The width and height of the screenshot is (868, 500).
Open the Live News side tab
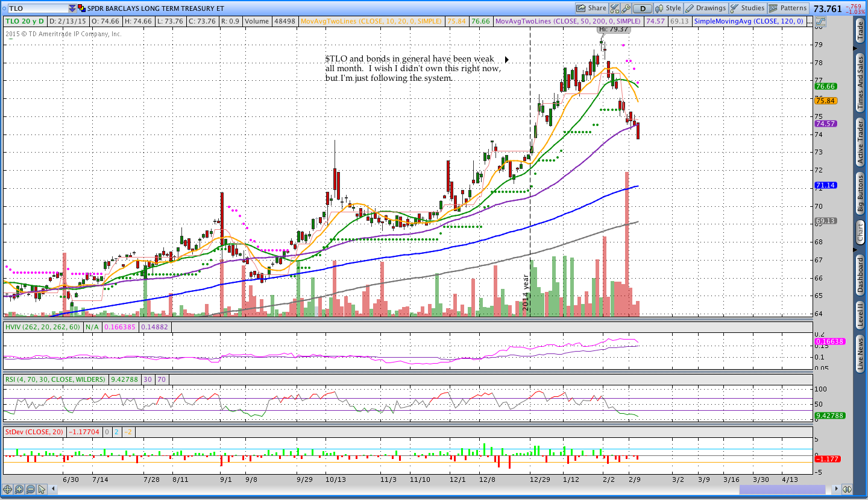tap(861, 354)
